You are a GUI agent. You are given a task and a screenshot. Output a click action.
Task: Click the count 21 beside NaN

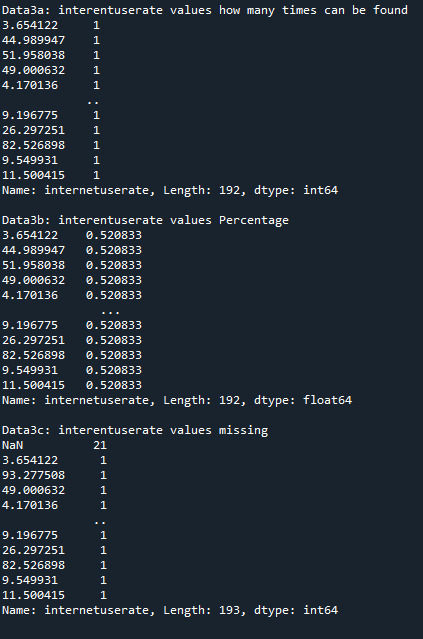point(100,445)
